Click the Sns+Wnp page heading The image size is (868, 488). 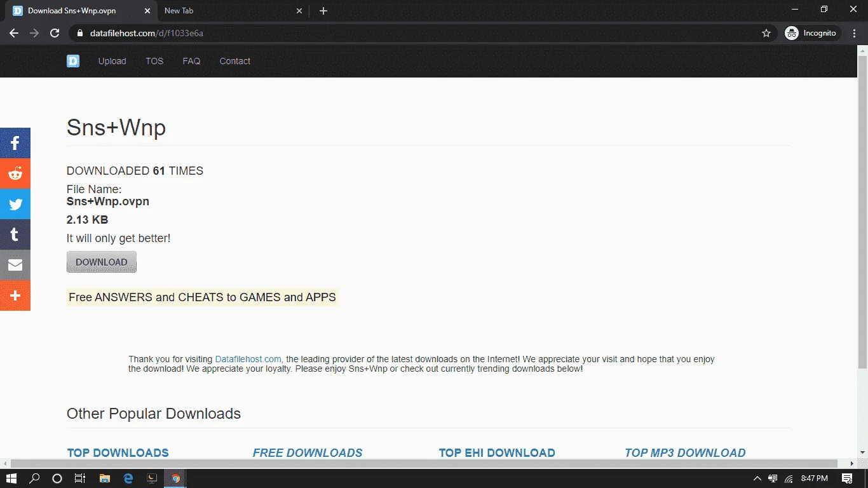pos(116,128)
